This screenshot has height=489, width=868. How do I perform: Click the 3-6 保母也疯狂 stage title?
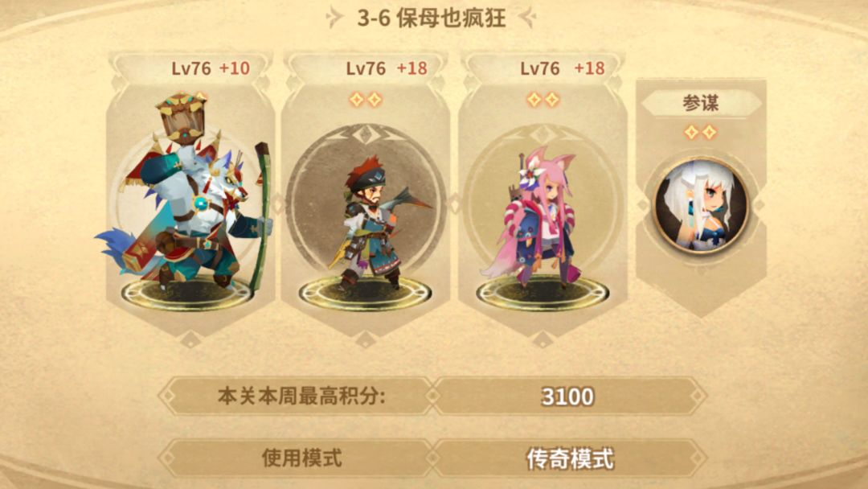432,18
